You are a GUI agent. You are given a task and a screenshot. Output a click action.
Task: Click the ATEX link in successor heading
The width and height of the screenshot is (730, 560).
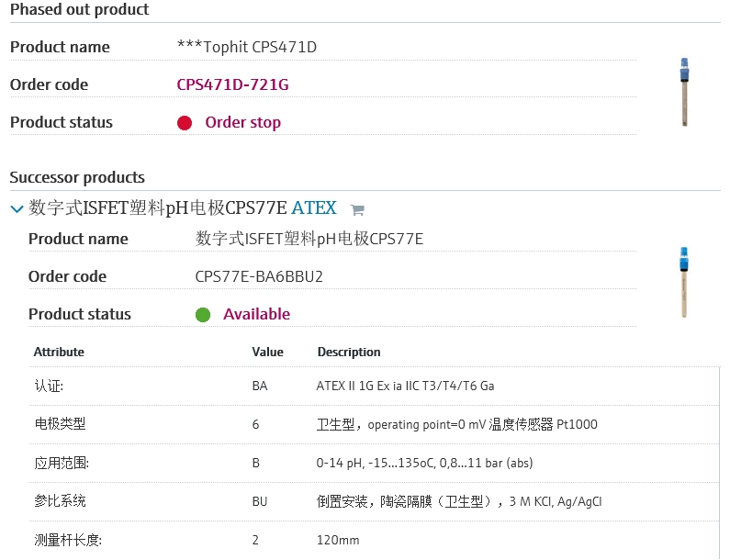point(313,208)
